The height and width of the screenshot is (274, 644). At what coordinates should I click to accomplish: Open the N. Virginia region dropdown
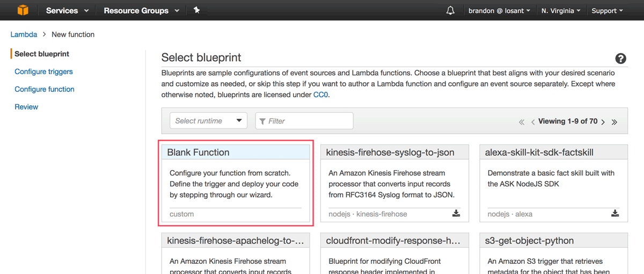(x=561, y=11)
